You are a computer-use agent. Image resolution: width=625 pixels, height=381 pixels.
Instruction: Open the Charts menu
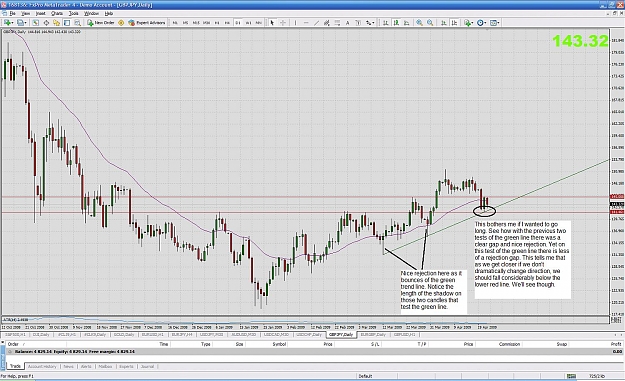[x=57, y=13]
